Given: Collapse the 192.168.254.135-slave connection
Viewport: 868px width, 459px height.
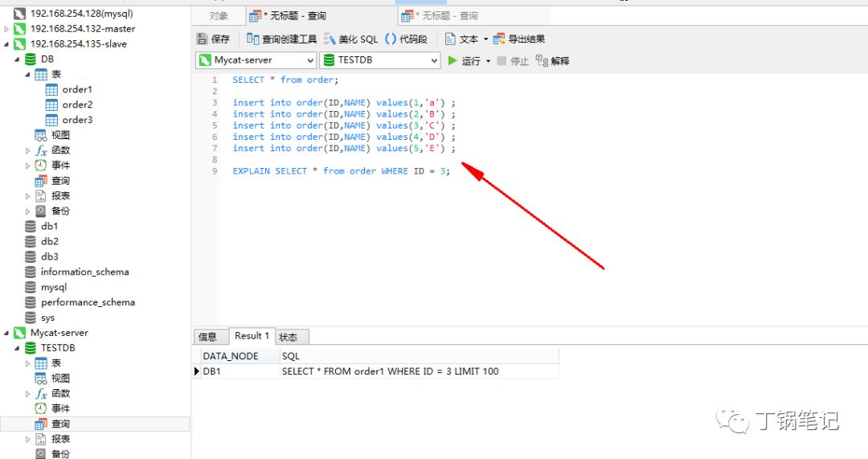Looking at the screenshot, I should click(x=6, y=43).
